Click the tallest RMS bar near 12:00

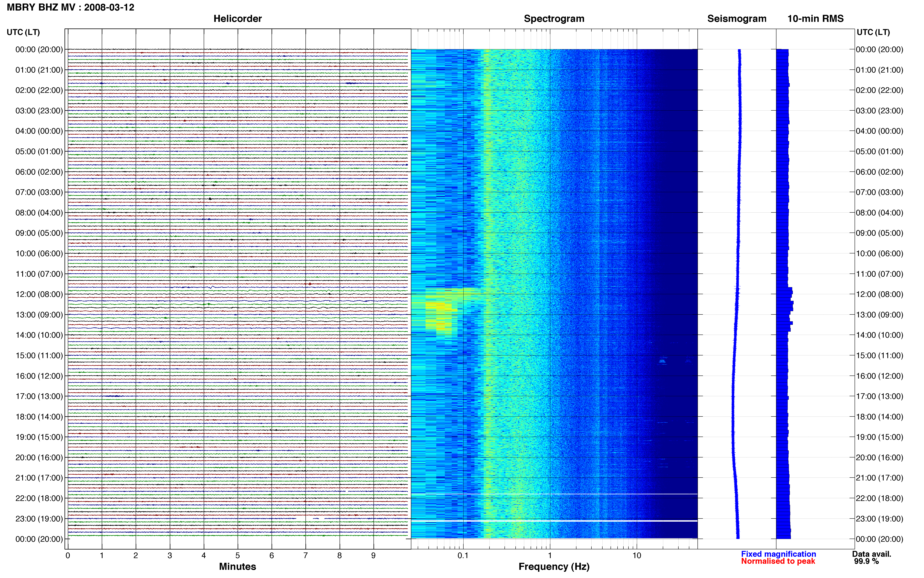pyautogui.click(x=785, y=303)
